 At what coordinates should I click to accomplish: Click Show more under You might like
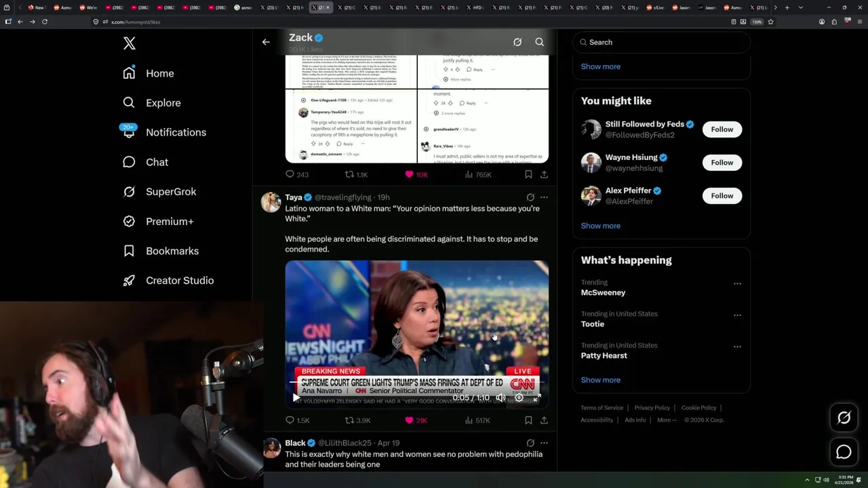(601, 226)
